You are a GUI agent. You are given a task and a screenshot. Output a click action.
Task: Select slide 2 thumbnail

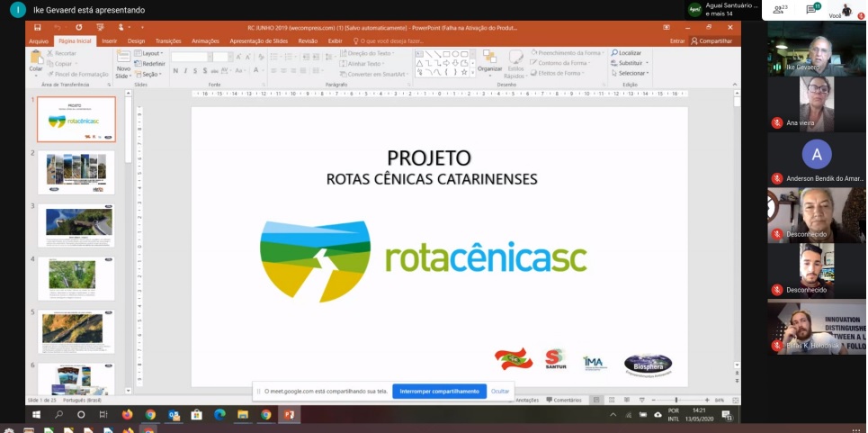pyautogui.click(x=76, y=172)
